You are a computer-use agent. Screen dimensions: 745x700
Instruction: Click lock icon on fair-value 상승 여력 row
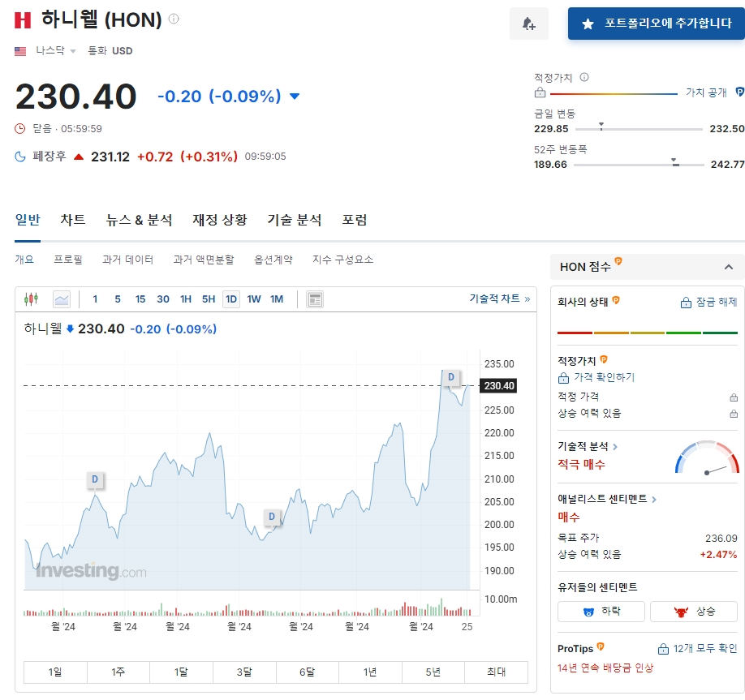734,414
